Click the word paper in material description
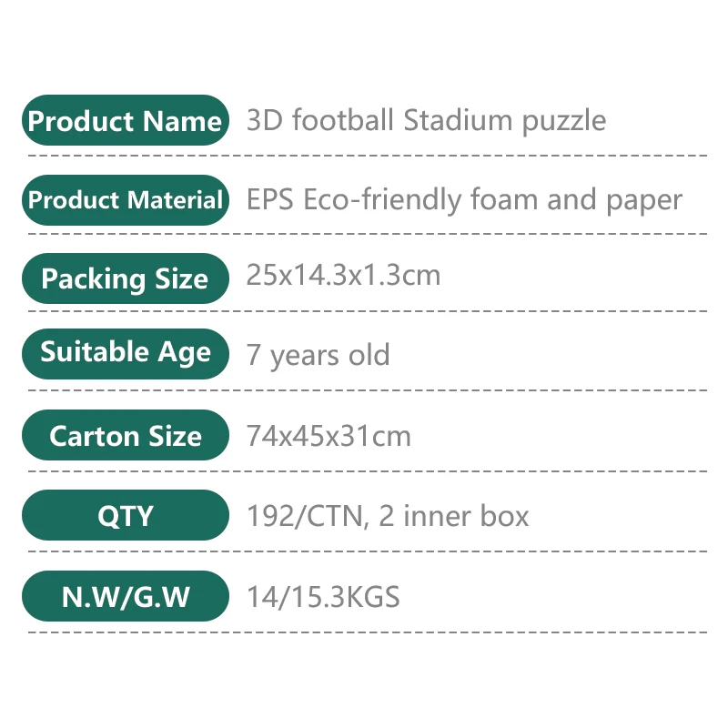The image size is (728, 728). click(644, 202)
